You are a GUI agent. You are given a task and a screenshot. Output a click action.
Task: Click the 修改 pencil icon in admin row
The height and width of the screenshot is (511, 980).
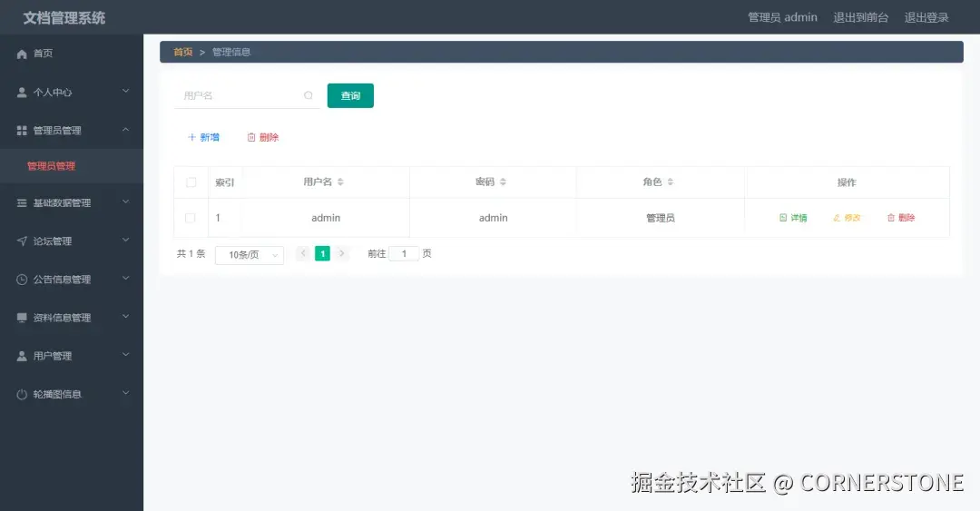point(837,218)
